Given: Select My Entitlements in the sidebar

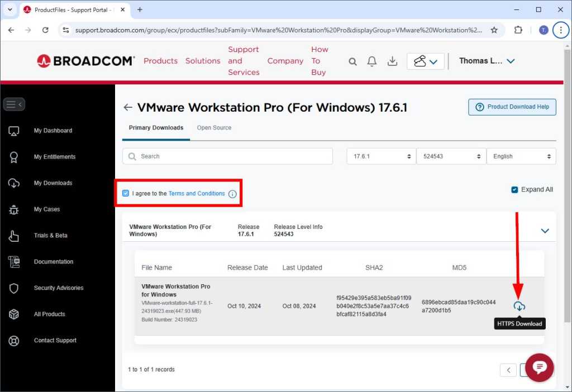Looking at the screenshot, I should (54, 157).
